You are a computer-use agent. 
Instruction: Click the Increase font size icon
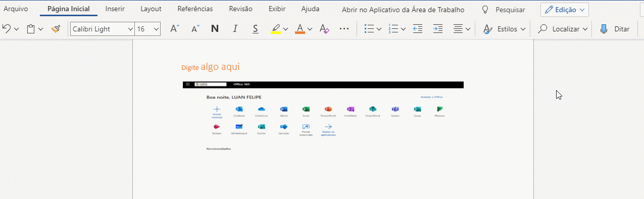(x=175, y=29)
